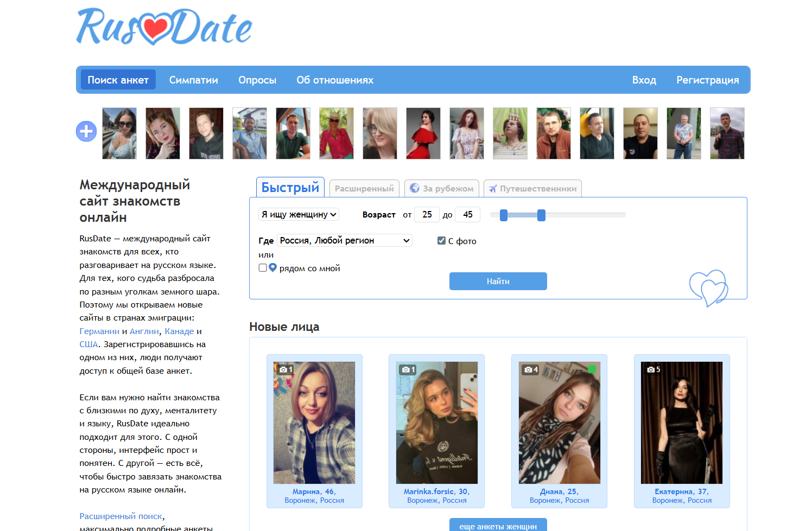Click the Вход login link
This screenshot has width=812, height=531.
(644, 80)
